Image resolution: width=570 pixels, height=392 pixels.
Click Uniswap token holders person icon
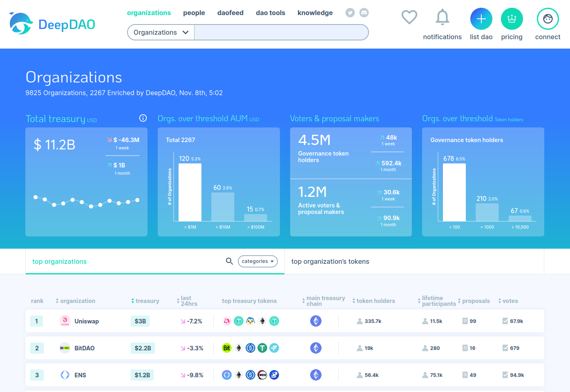tap(360, 321)
